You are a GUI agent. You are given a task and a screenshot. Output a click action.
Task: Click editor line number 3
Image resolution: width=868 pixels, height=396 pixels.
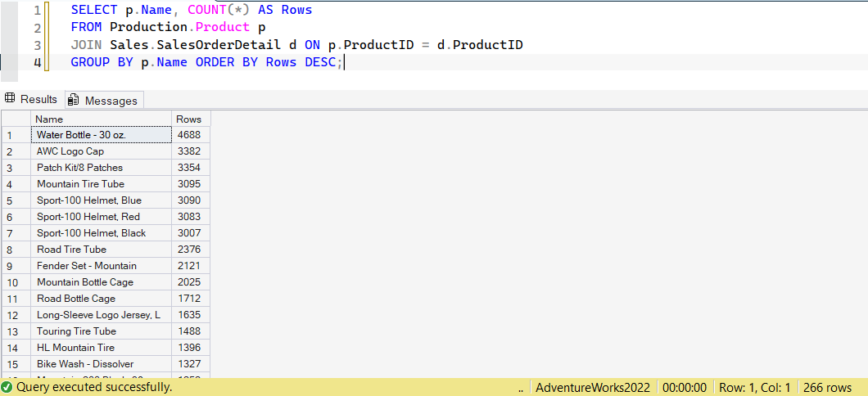tap(37, 45)
